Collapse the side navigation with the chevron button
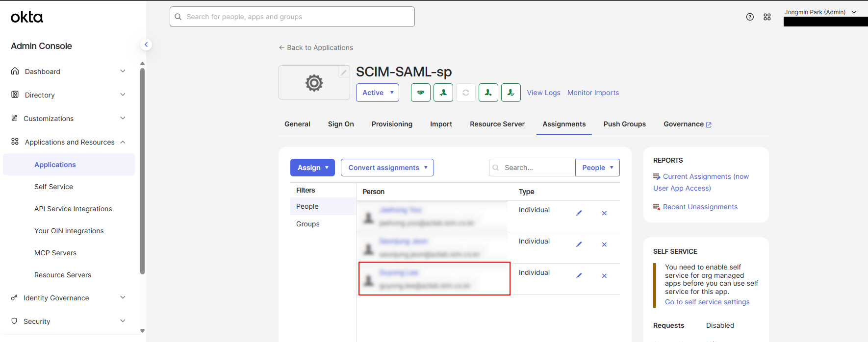868x342 pixels. point(146,45)
